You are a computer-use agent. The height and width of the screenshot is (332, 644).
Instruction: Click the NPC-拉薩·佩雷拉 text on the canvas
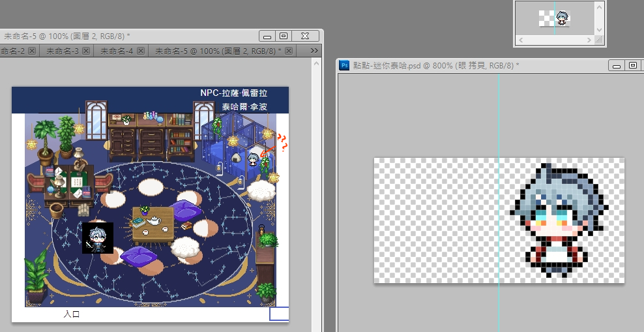(x=234, y=93)
